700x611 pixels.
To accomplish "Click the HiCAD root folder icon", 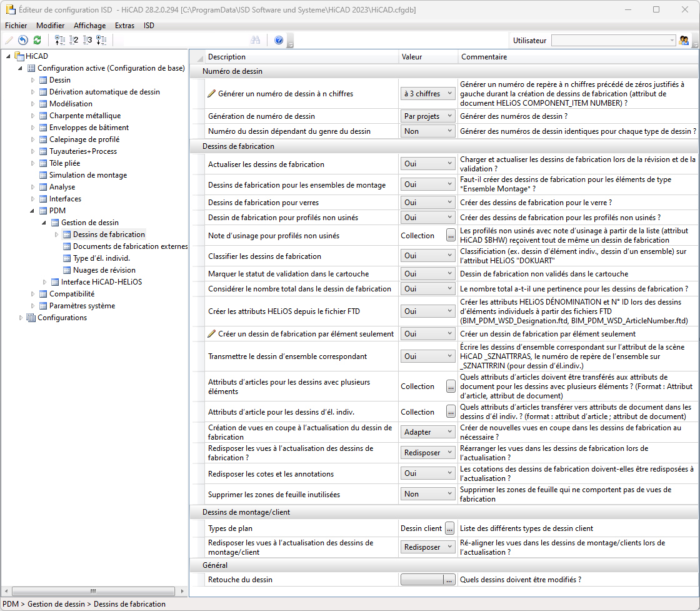I will click(x=19, y=56).
